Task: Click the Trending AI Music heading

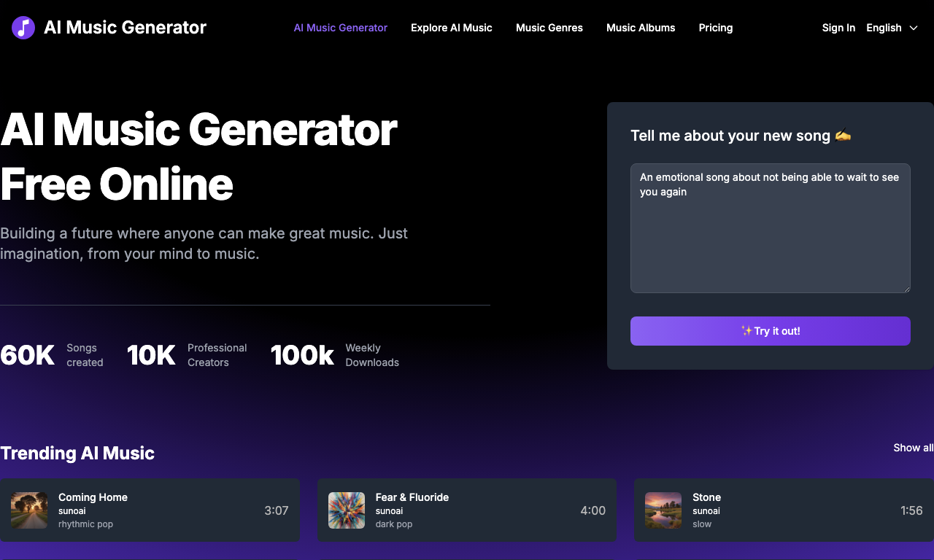Action: pyautogui.click(x=77, y=453)
